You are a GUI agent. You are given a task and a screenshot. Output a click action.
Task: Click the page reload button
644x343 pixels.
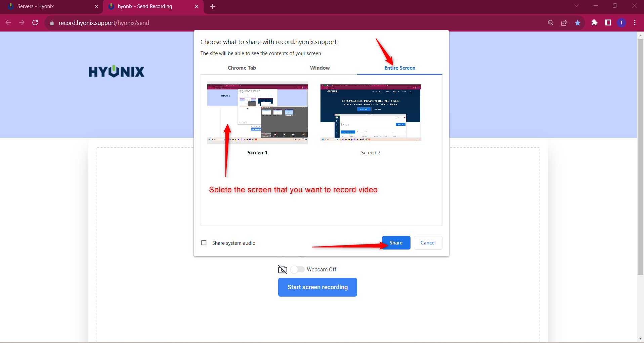tap(35, 23)
